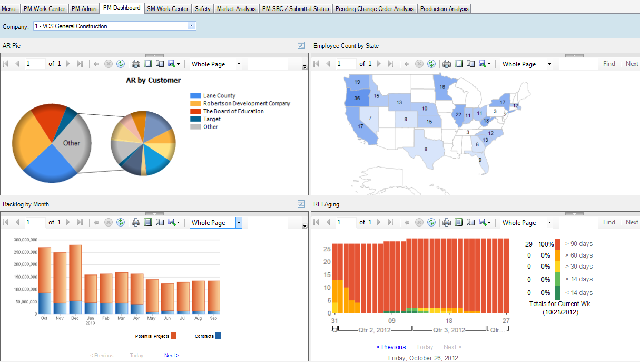Click Next link under Backlog chart

point(171,356)
